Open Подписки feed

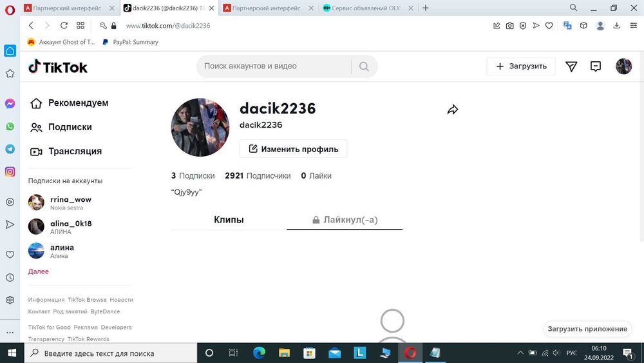(61, 127)
